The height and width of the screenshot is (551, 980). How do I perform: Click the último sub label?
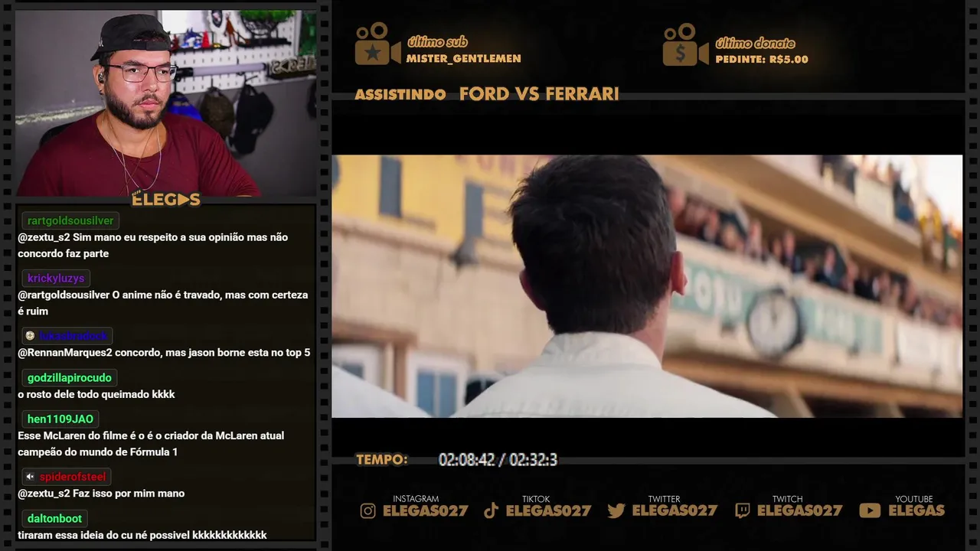(437, 42)
